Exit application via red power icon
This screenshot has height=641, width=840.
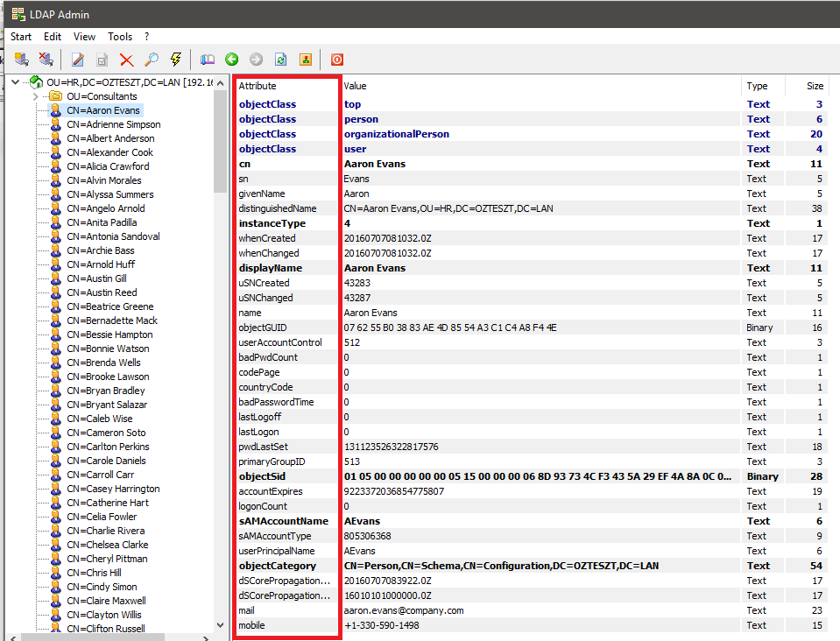[x=336, y=59]
